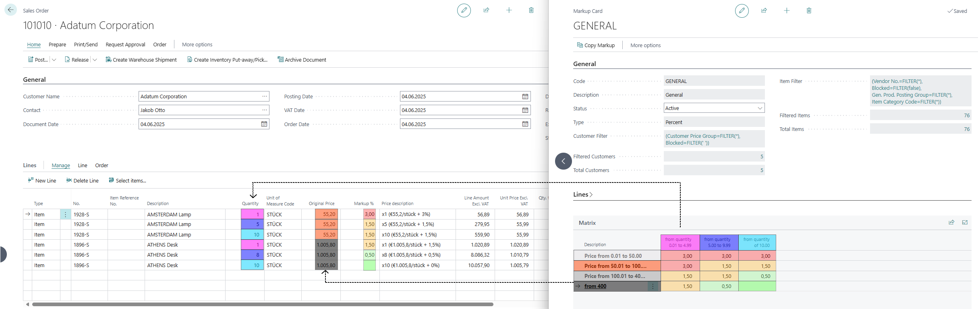Click the share icon on Sales Order
This screenshot has height=309, width=980.
pyautogui.click(x=486, y=10)
